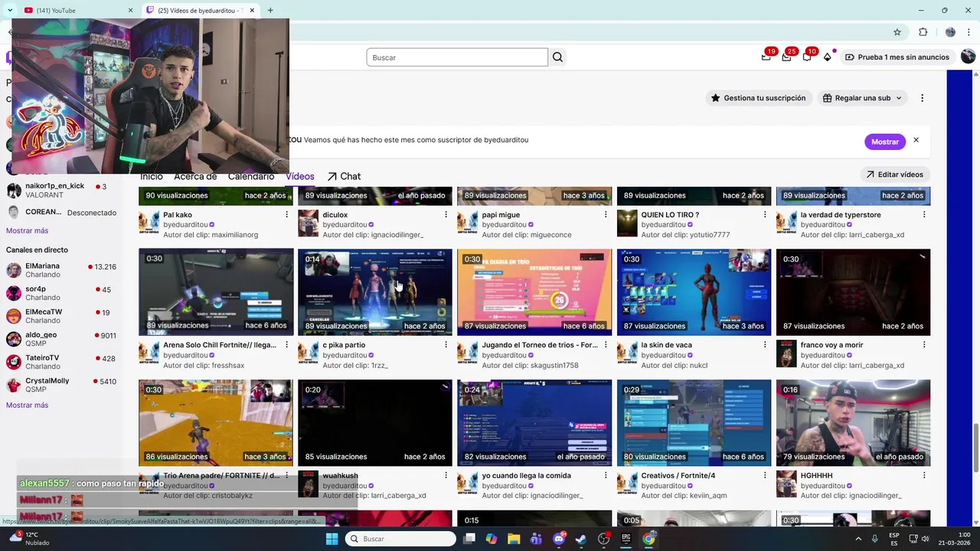This screenshot has height=551, width=980.
Task: Open options for clip 'diculox'
Action: (x=446, y=215)
